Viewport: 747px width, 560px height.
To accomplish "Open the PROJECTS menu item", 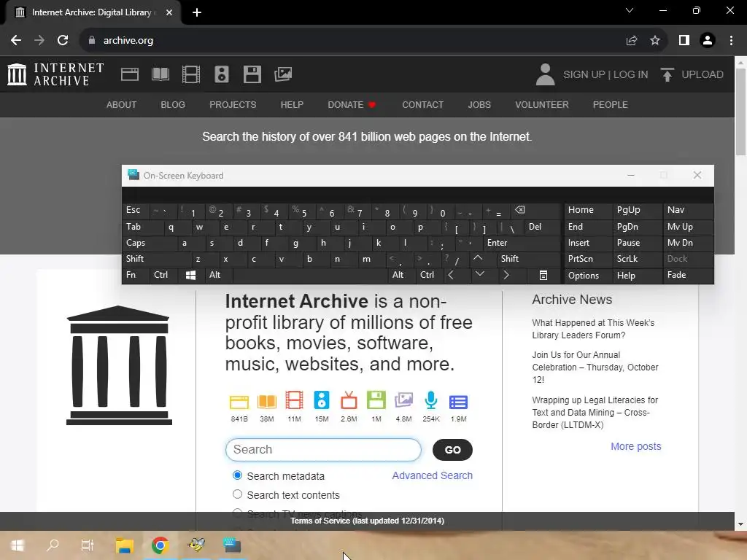I will tap(233, 105).
